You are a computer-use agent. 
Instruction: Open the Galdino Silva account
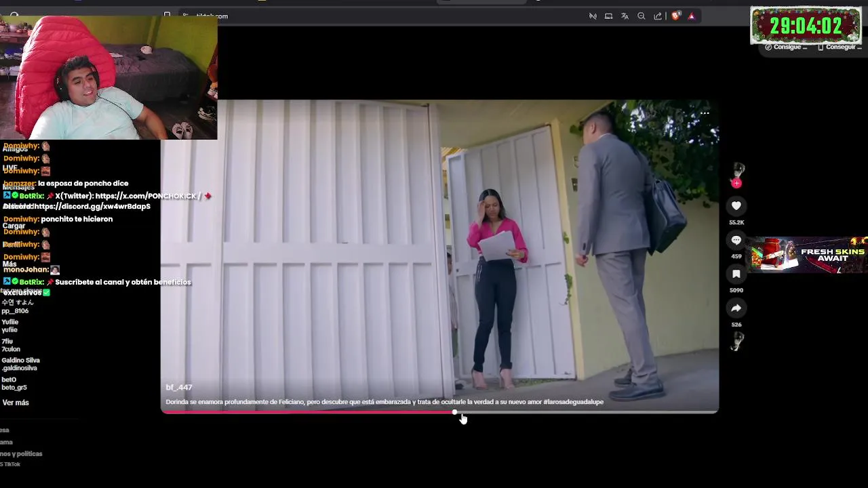pos(20,364)
